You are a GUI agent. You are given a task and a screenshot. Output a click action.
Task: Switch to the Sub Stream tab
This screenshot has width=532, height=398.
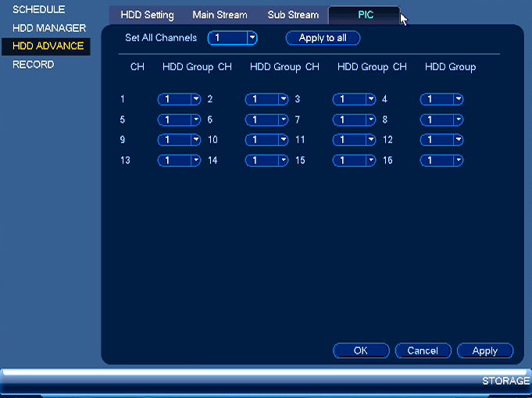pyautogui.click(x=293, y=15)
